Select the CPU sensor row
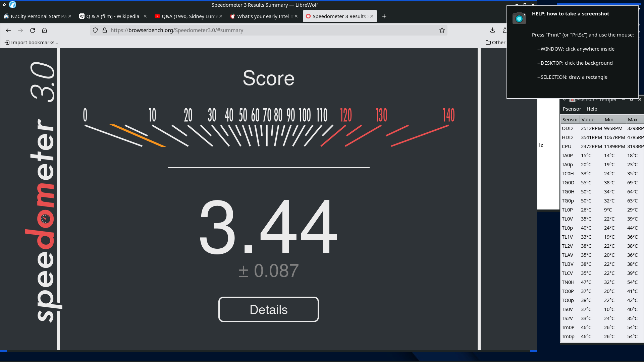Screen dimensions: 644x362 pos(567,146)
